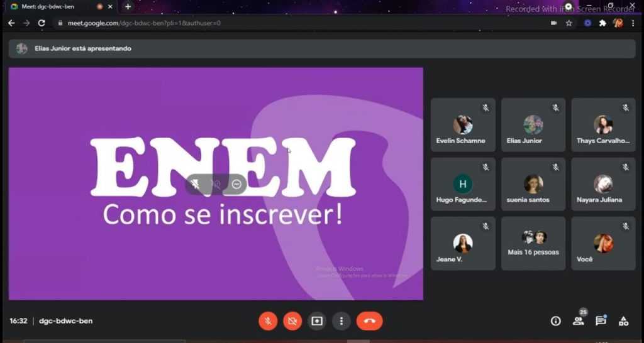Open the Chrome three-dot menu

[633, 23]
